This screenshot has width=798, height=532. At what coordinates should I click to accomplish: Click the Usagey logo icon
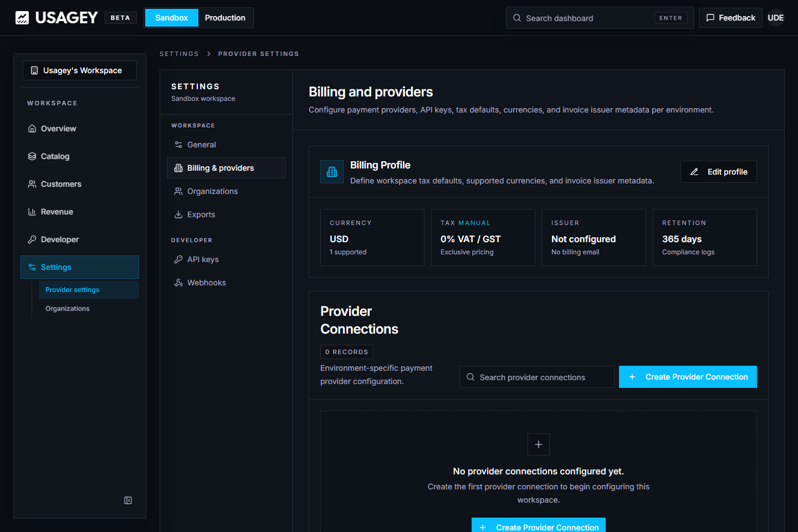point(22,18)
